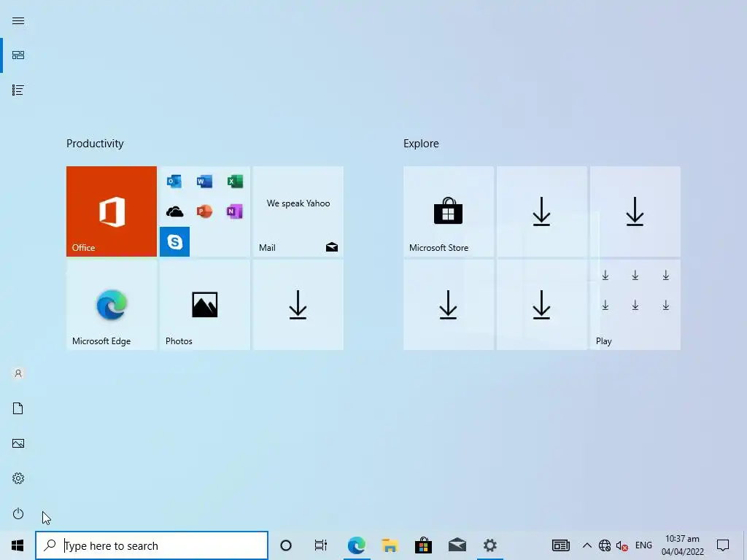747x560 pixels.
Task: Open the Power options icon
Action: [18, 513]
